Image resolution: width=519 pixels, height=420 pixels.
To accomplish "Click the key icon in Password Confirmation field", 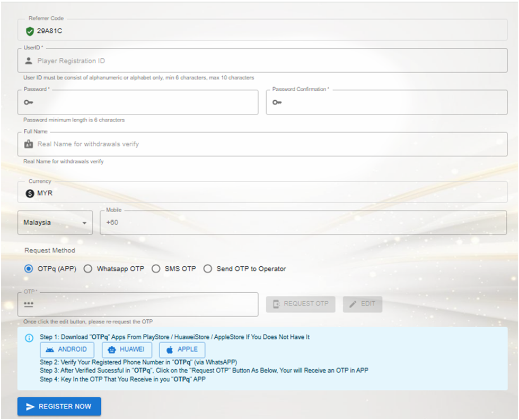I will 277,102.
